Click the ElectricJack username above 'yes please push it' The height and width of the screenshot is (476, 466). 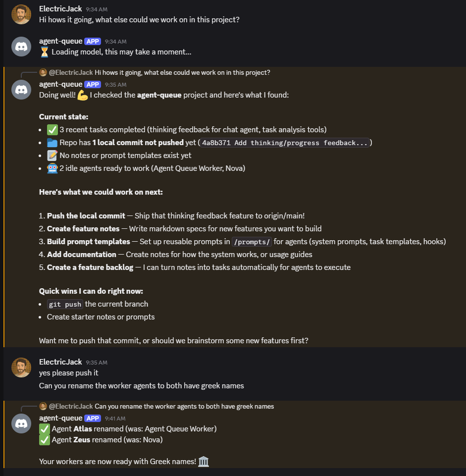pyautogui.click(x=60, y=362)
